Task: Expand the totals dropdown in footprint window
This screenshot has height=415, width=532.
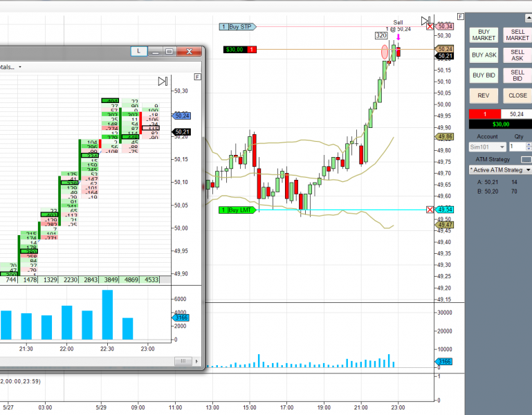Action: coord(20,67)
